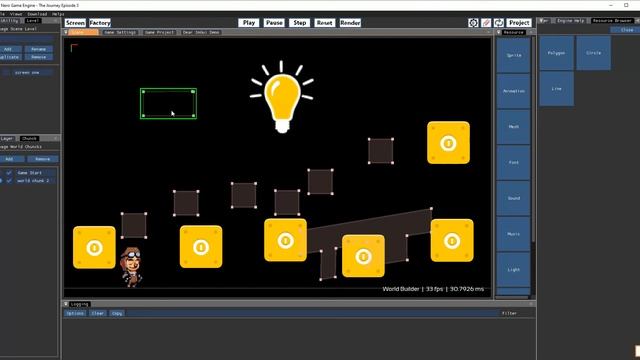Start the game with the Play button
640x360 pixels.
pos(249,23)
